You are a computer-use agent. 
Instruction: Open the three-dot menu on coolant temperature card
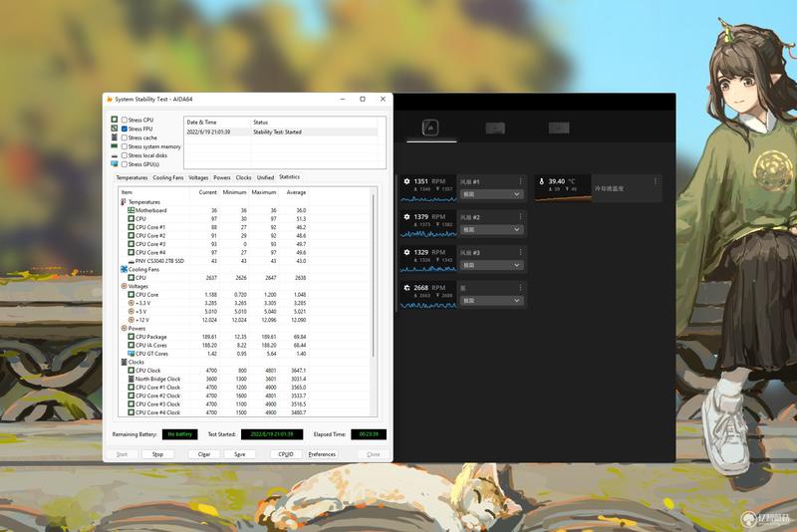[x=656, y=181]
